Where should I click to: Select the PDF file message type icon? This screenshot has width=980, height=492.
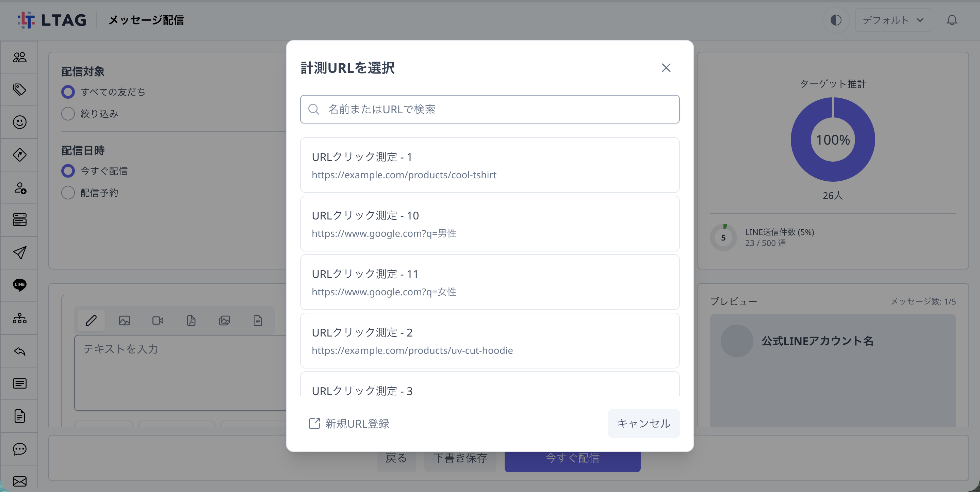coord(191,321)
